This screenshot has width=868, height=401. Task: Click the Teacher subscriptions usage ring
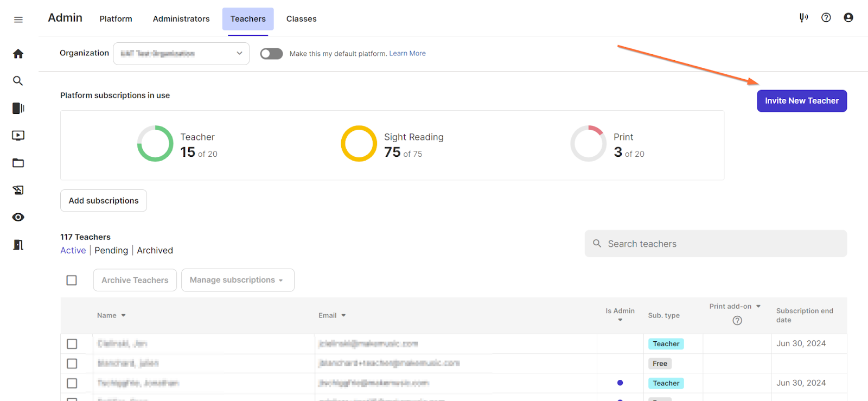coord(155,144)
